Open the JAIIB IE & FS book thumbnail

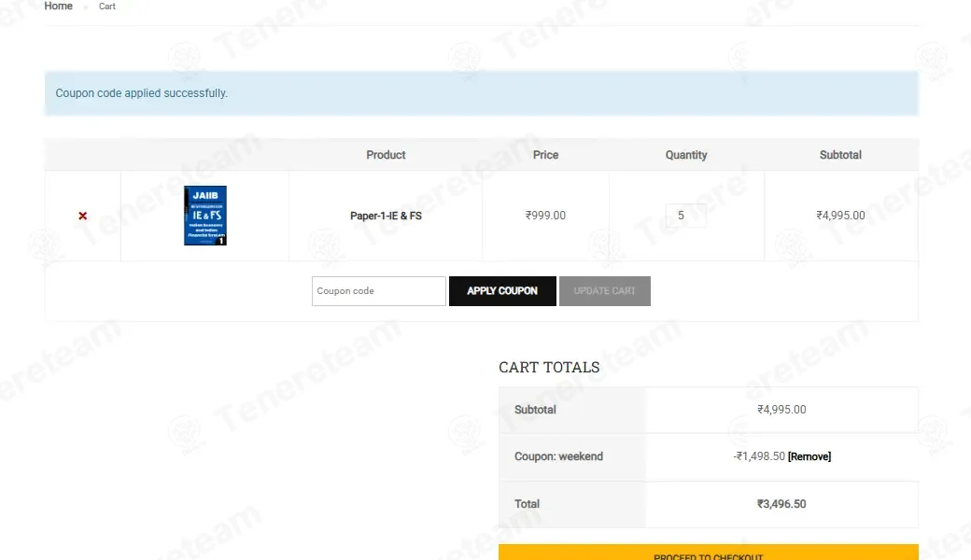205,216
